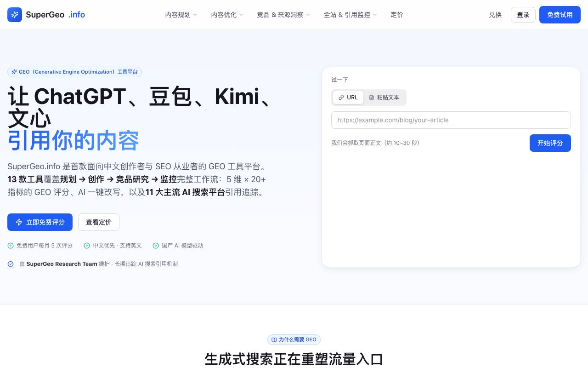Focus the article URL input field
The width and height of the screenshot is (588, 368).
(451, 120)
